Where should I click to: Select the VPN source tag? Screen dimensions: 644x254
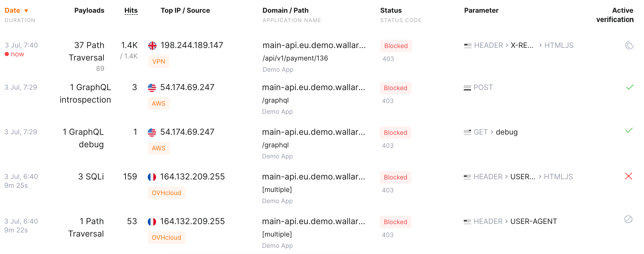159,62
